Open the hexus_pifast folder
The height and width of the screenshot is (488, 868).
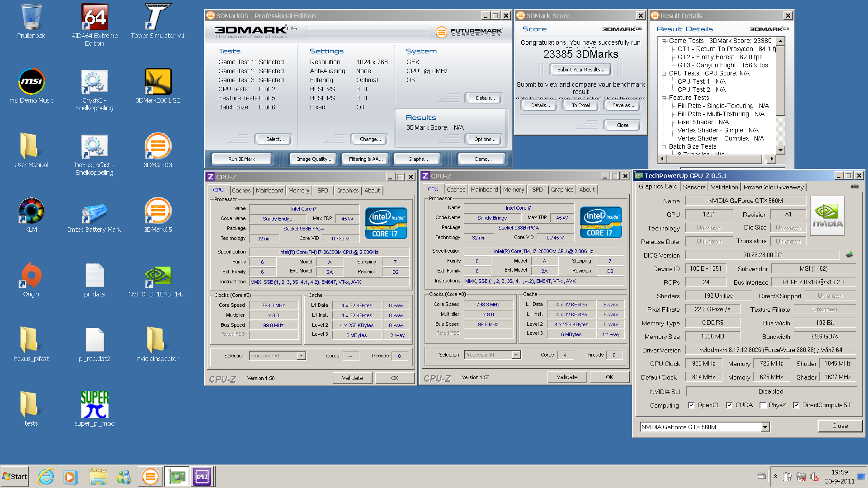31,344
